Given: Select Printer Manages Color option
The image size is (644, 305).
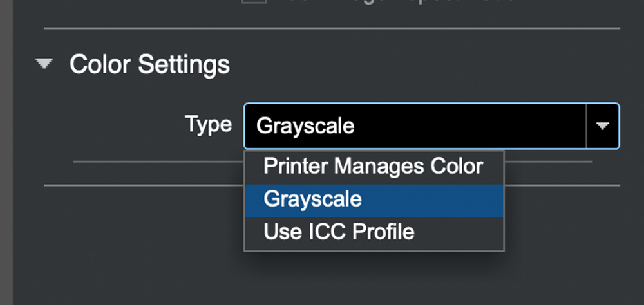Looking at the screenshot, I should (373, 167).
